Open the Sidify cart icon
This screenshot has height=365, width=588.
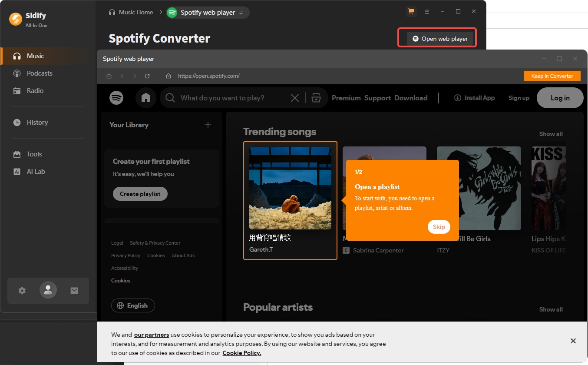(x=411, y=11)
